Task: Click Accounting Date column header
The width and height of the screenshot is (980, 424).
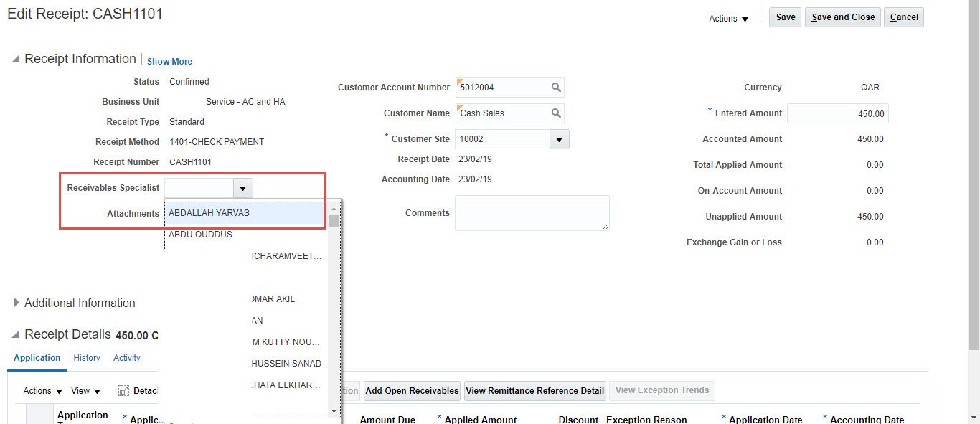Action: 867,420
